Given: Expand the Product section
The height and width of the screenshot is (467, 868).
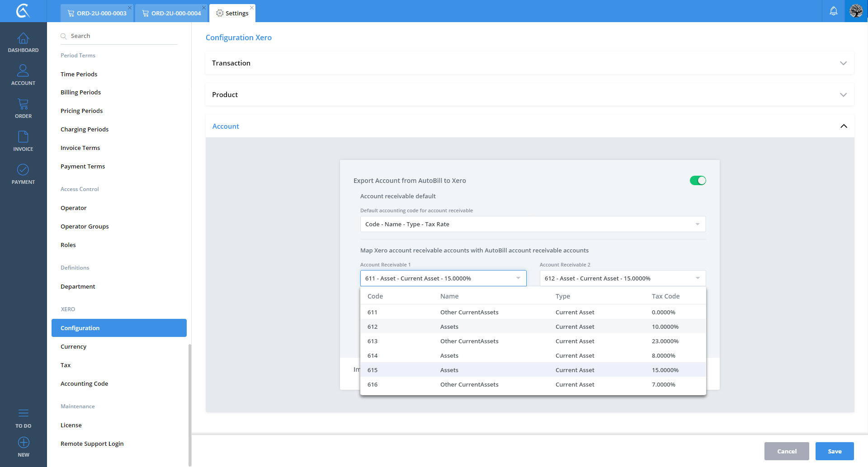Looking at the screenshot, I should coord(843,95).
